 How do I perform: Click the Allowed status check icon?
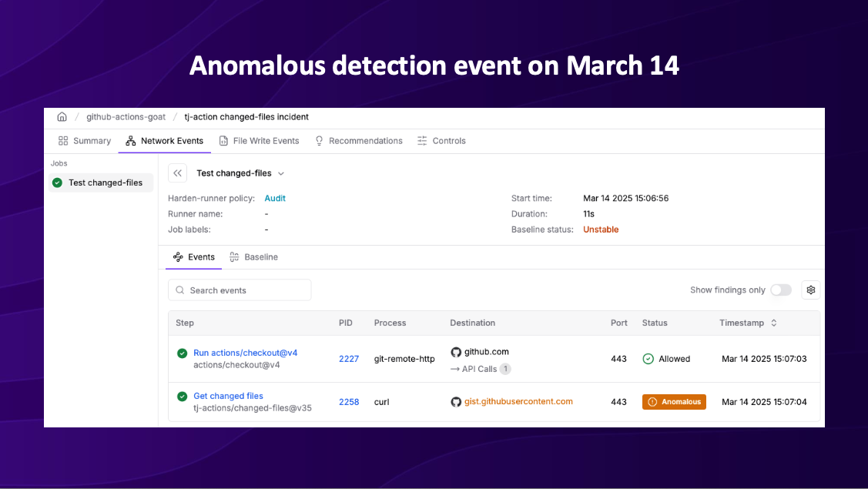(648, 359)
